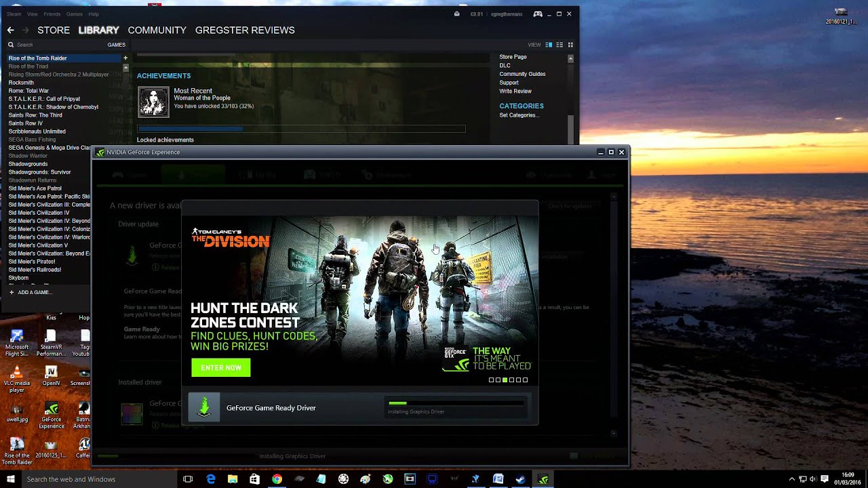The width and height of the screenshot is (868, 488).
Task: Select the third banner slide indicator
Action: coord(505,380)
